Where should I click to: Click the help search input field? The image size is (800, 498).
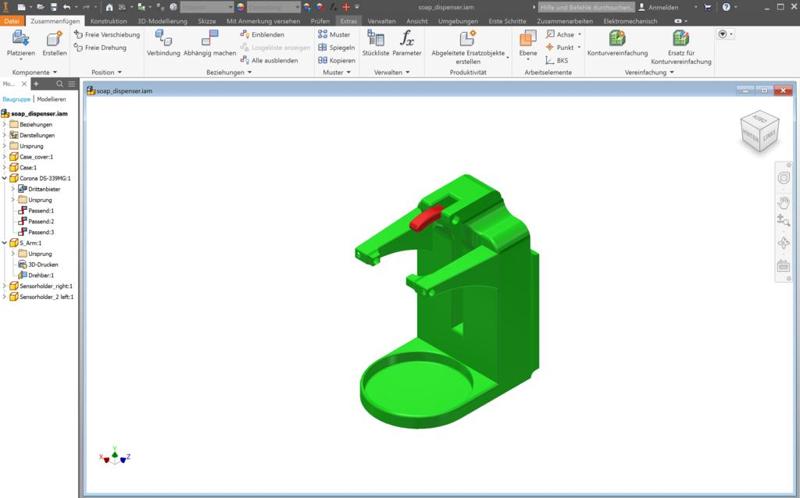point(586,7)
